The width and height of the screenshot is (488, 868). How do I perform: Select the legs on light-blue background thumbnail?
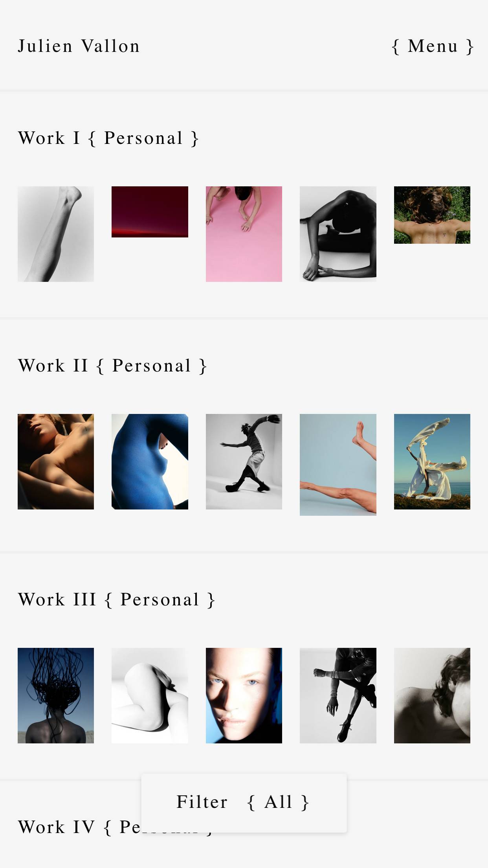(338, 465)
